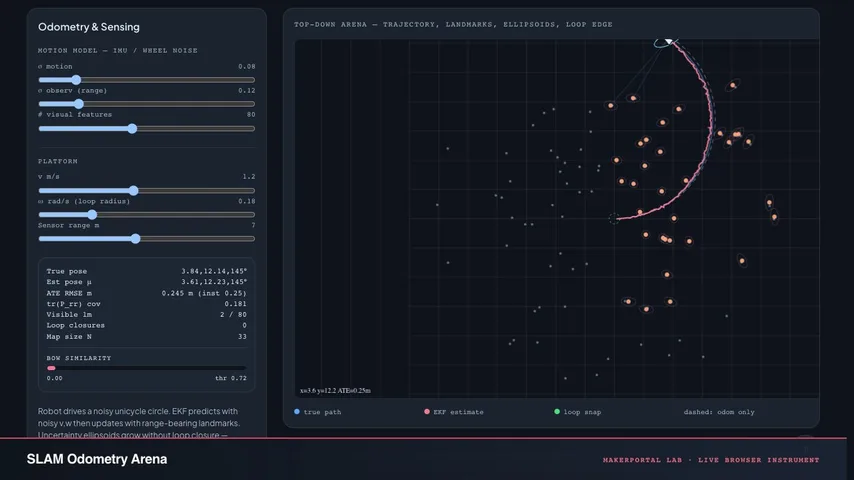Adjust the ω rad/s loop radius slider handle
The image size is (854, 480).
(92, 215)
